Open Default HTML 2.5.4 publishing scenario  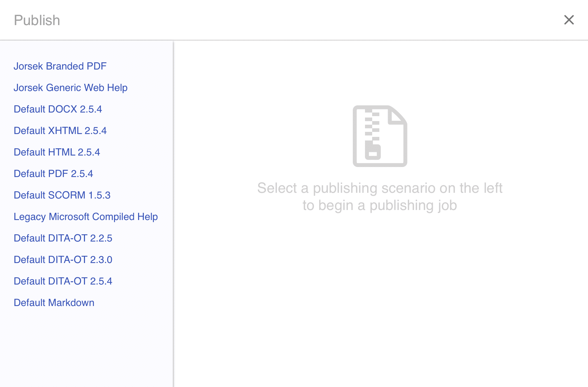tap(57, 152)
